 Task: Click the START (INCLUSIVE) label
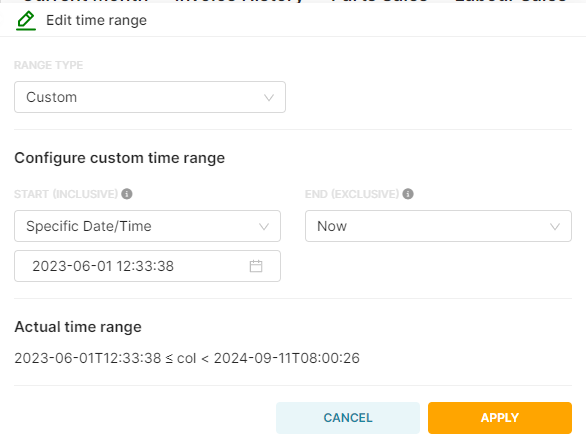(x=66, y=194)
